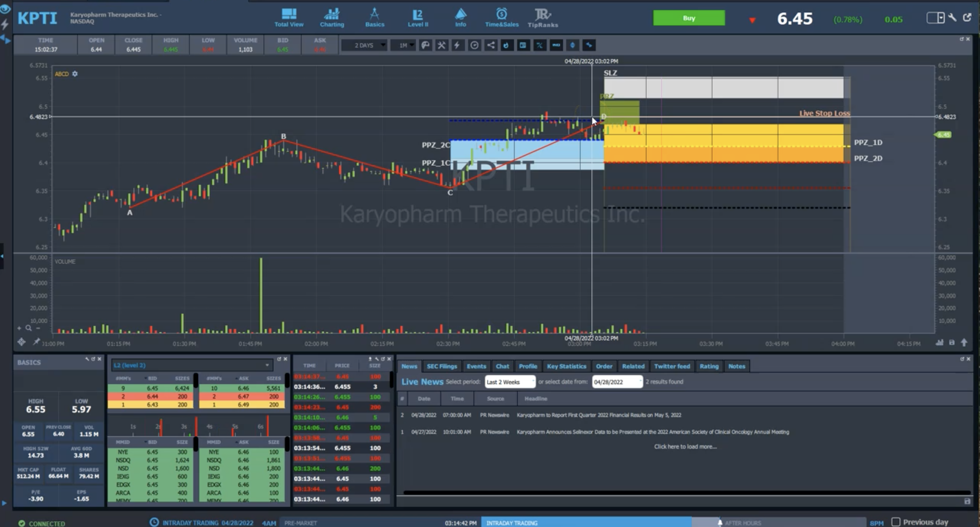Open the Notes tab
The height and width of the screenshot is (527, 980).
tap(736, 366)
